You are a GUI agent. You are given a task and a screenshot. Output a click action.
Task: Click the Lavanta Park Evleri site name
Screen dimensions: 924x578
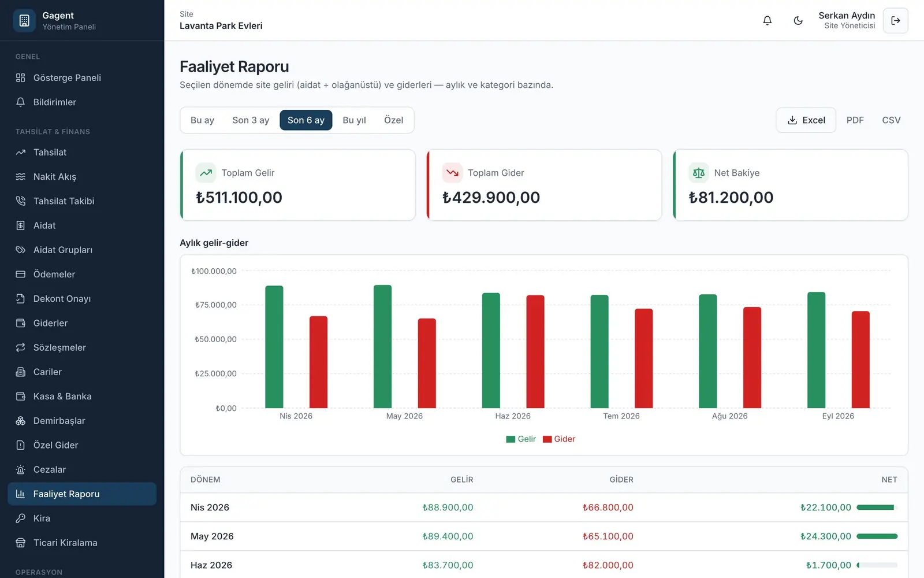[x=221, y=26]
